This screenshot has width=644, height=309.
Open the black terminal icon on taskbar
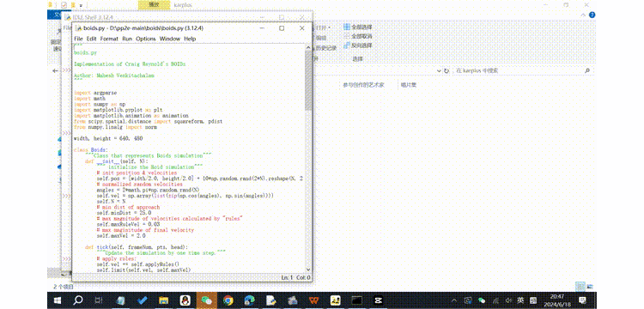tap(356, 300)
